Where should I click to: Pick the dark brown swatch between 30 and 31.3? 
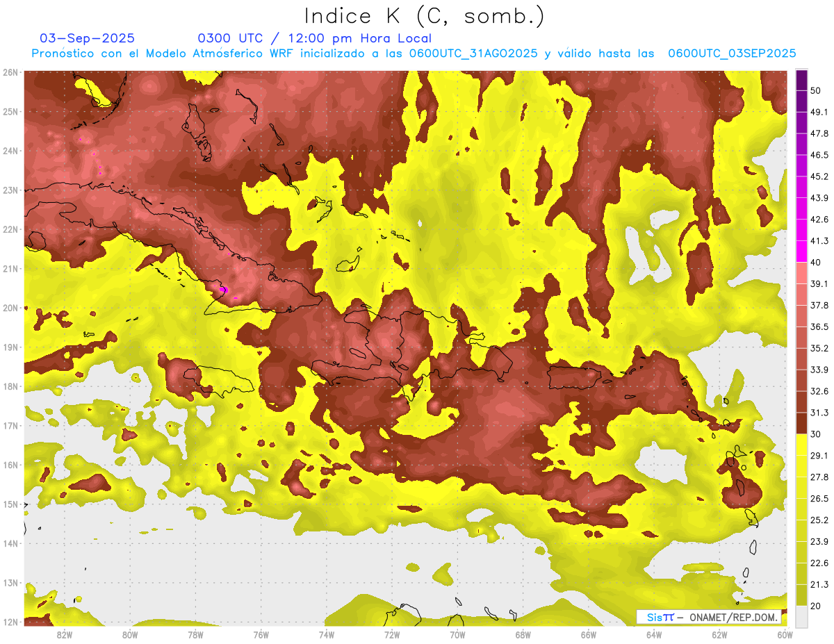[801, 423]
